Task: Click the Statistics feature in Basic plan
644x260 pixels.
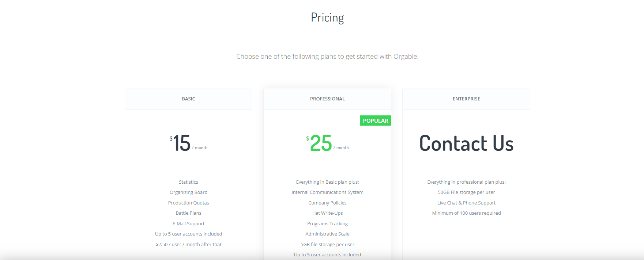Action: (188, 182)
